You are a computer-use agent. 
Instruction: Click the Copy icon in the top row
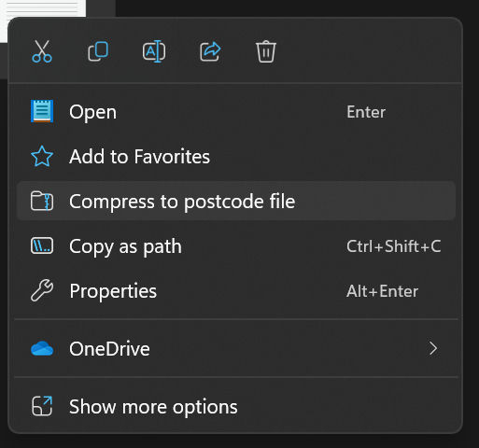point(98,51)
